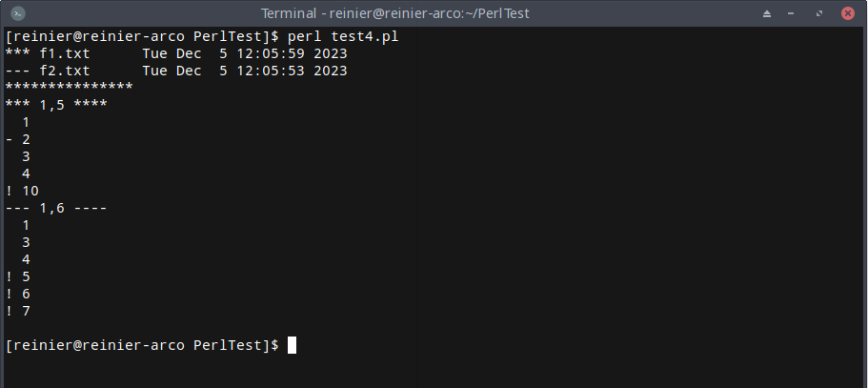Close the Terminal with red X

click(x=846, y=13)
